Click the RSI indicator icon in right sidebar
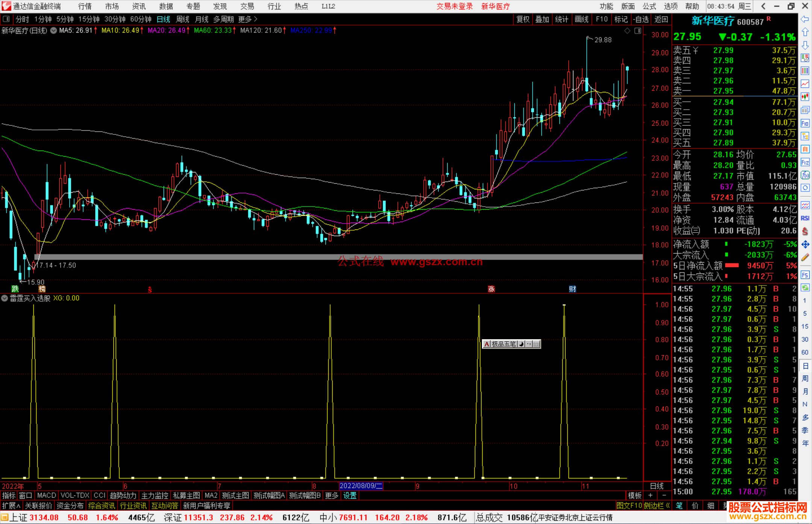The width and height of the screenshot is (812, 524). [x=805, y=218]
